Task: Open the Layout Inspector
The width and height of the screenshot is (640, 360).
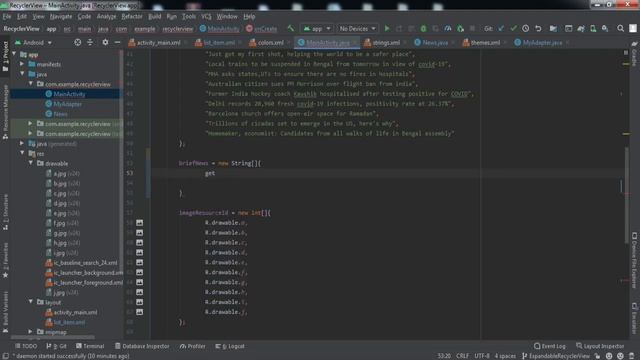Action: pyautogui.click(x=600, y=346)
